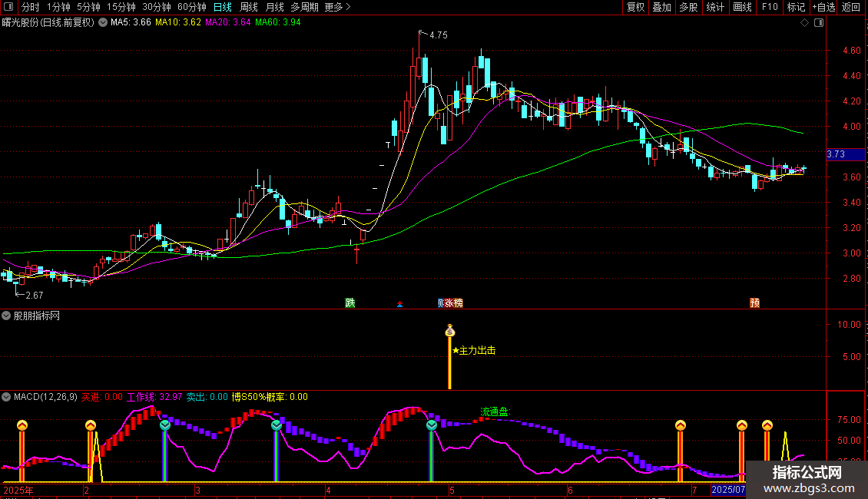
Task: Toggle the 复权 price adjustment button
Action: tap(635, 7)
